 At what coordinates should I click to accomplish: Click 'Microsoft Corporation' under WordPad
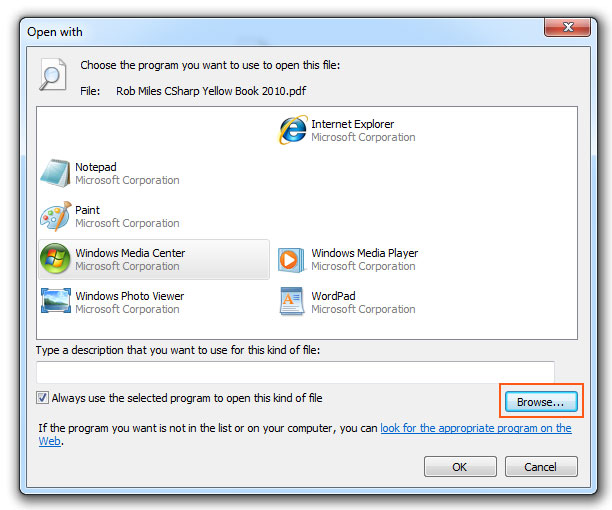pos(363,309)
